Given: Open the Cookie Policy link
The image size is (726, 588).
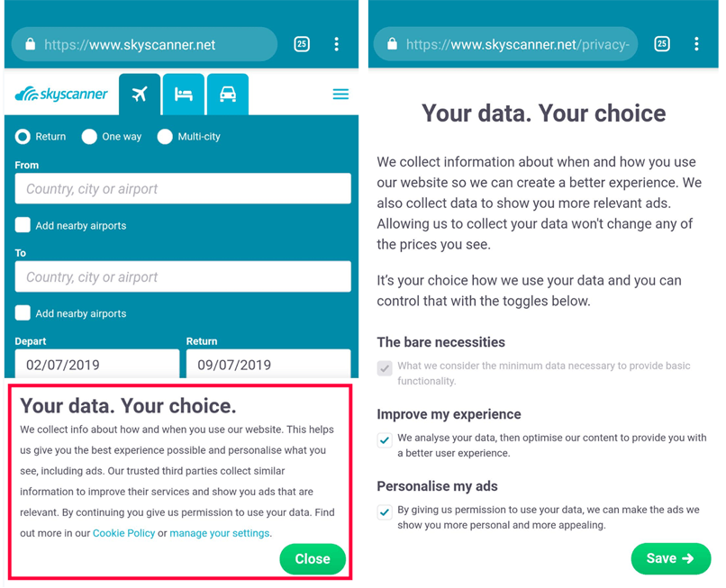Looking at the screenshot, I should (x=123, y=533).
